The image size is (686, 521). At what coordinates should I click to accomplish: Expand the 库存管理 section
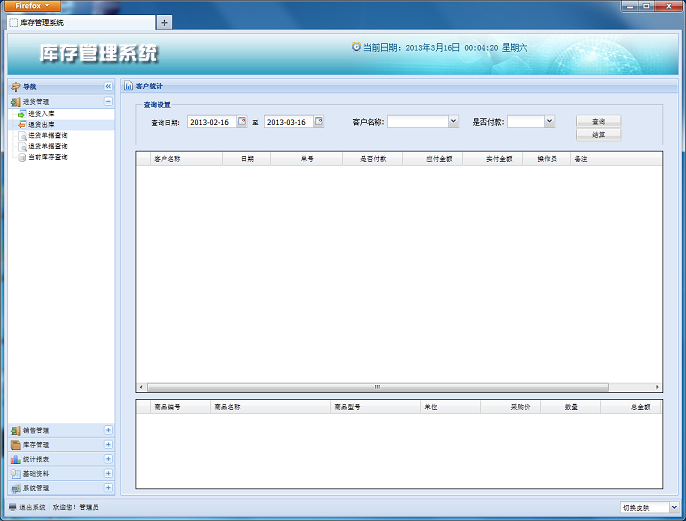(x=108, y=445)
